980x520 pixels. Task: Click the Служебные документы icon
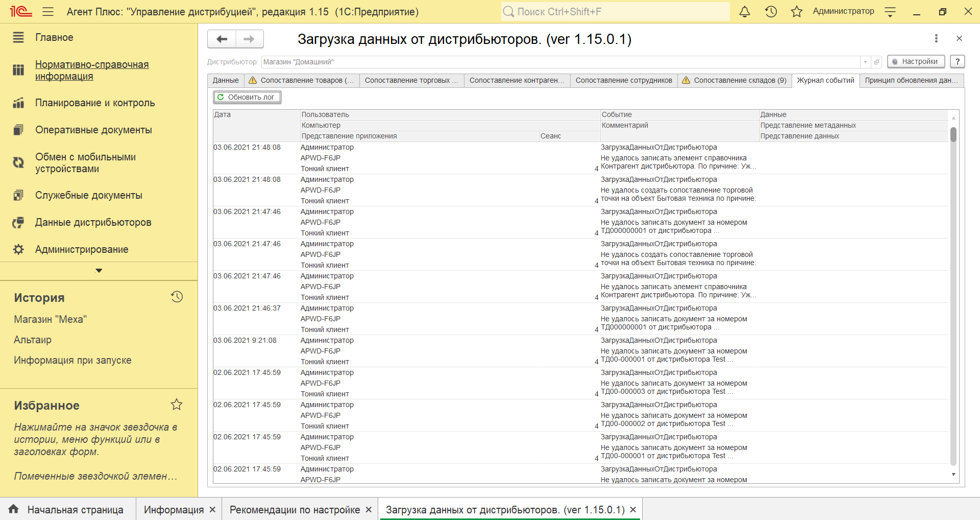tap(18, 195)
